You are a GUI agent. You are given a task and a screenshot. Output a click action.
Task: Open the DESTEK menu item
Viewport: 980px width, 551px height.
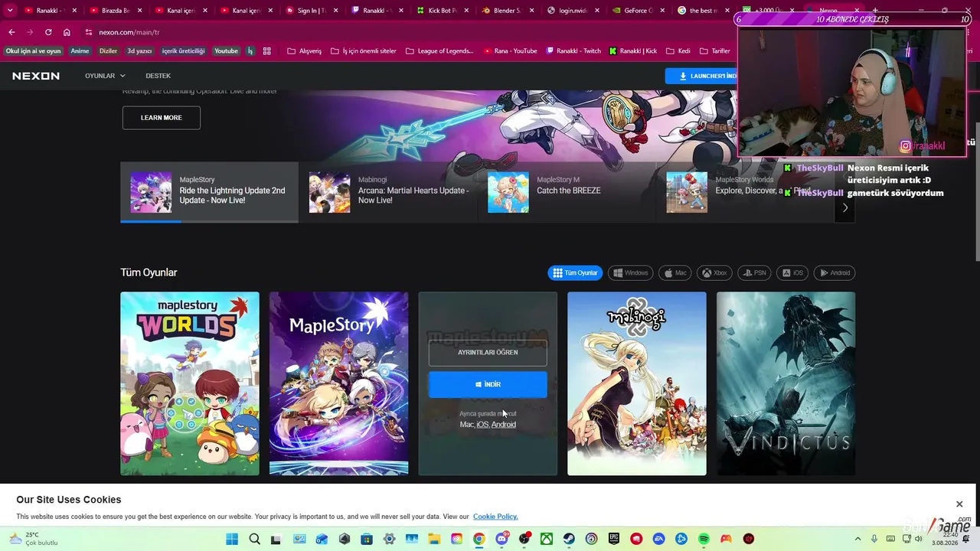tap(158, 76)
